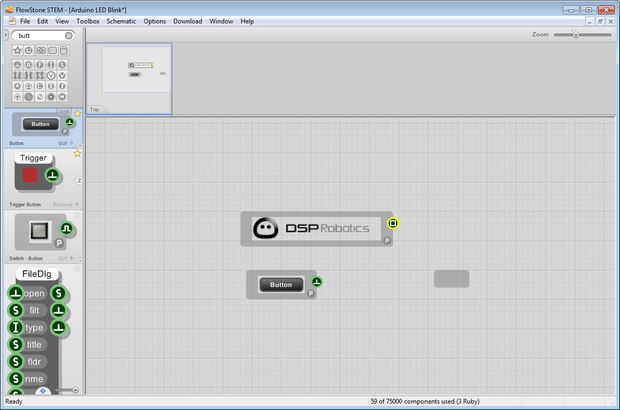This screenshot has height=410, width=620.
Task: Click trigger connector on toolbox Button component
Action: (70, 122)
